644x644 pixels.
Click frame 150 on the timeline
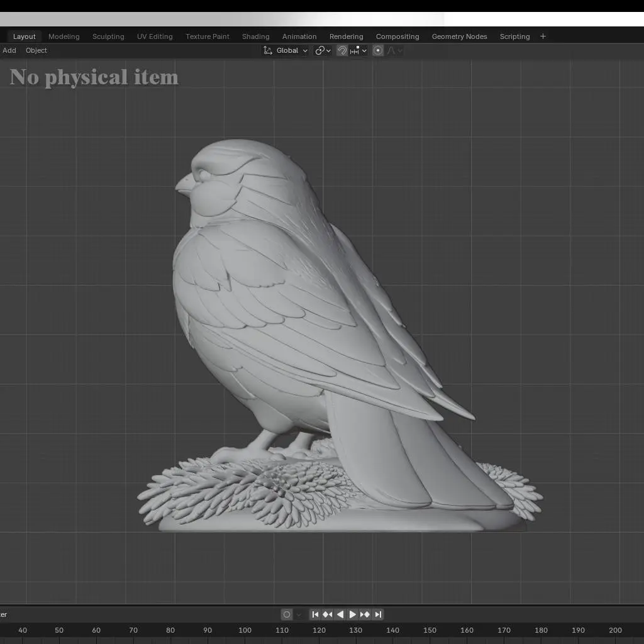[430, 630]
